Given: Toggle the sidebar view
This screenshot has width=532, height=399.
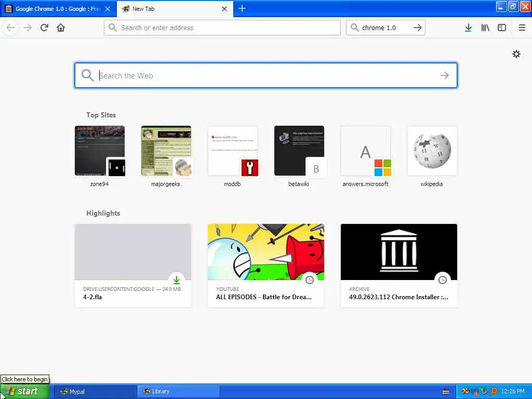Looking at the screenshot, I should (x=502, y=28).
